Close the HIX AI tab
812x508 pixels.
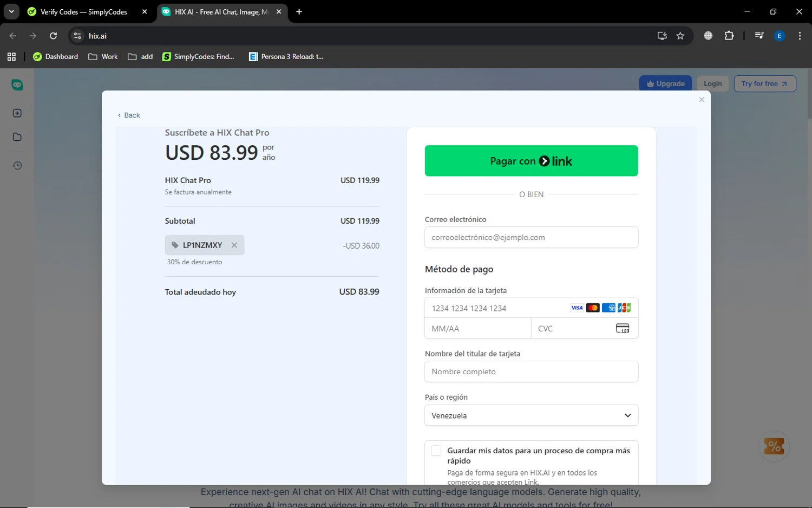(x=279, y=11)
